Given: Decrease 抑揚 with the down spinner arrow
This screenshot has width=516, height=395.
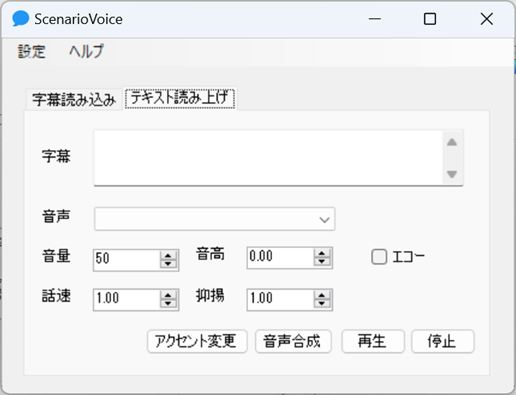Looking at the screenshot, I should (322, 304).
